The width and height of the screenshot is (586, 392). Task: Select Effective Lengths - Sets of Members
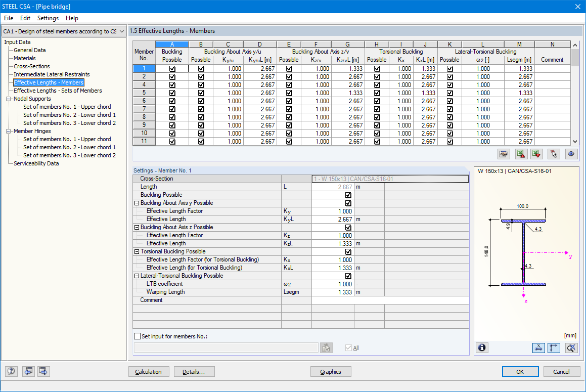tap(58, 91)
